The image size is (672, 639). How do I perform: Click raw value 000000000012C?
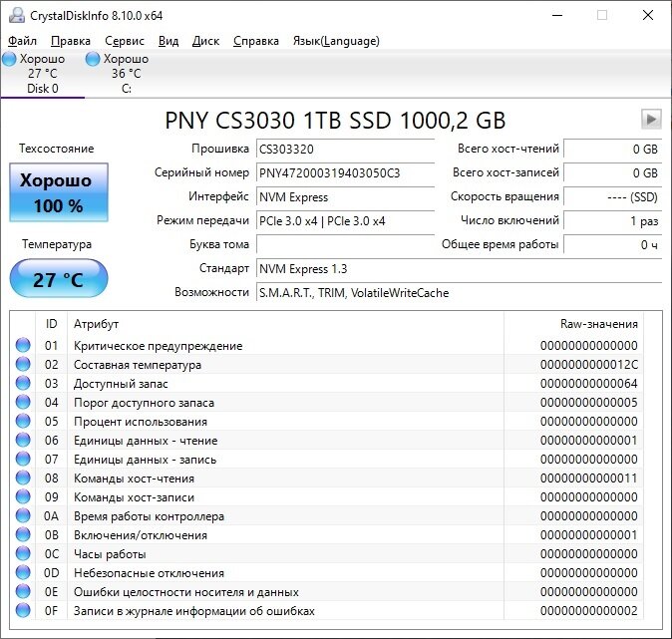pyautogui.click(x=589, y=364)
